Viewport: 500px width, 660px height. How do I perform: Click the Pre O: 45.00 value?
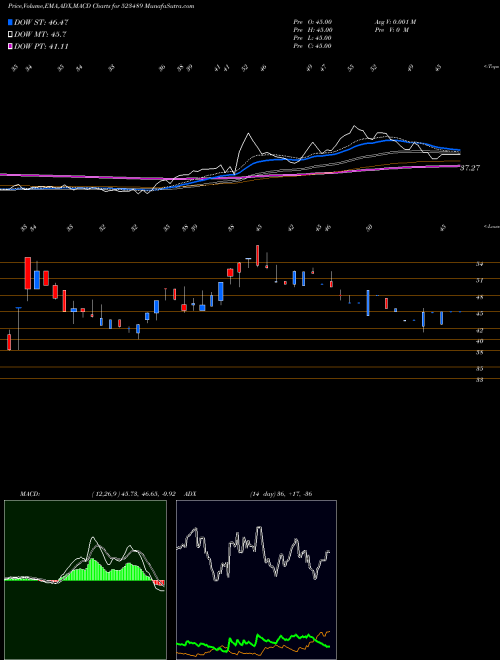tap(313, 22)
